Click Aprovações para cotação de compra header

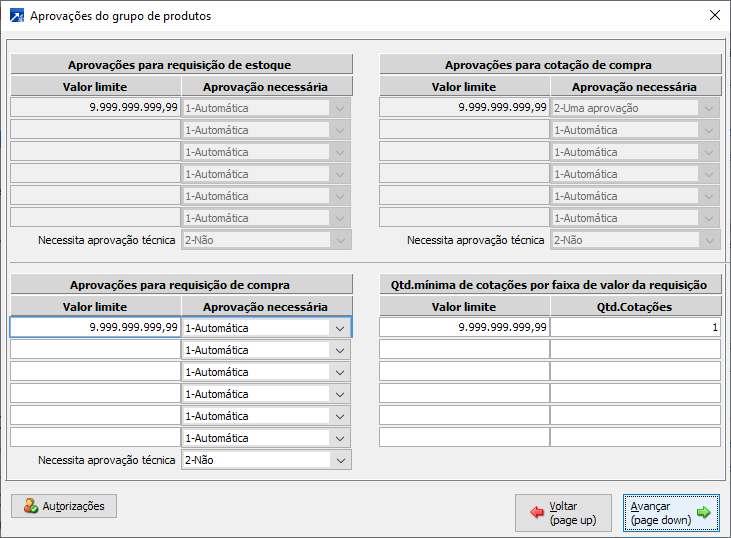(549, 65)
